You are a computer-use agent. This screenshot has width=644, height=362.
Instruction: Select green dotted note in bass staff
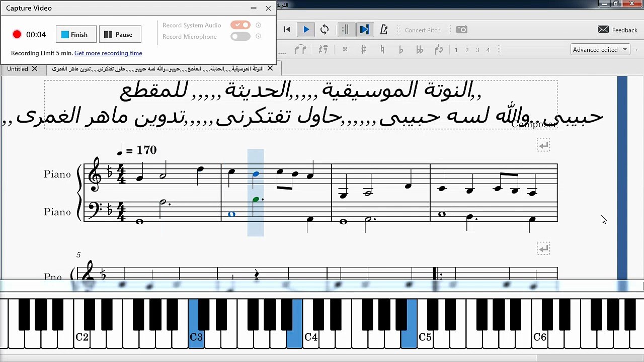[257, 200]
